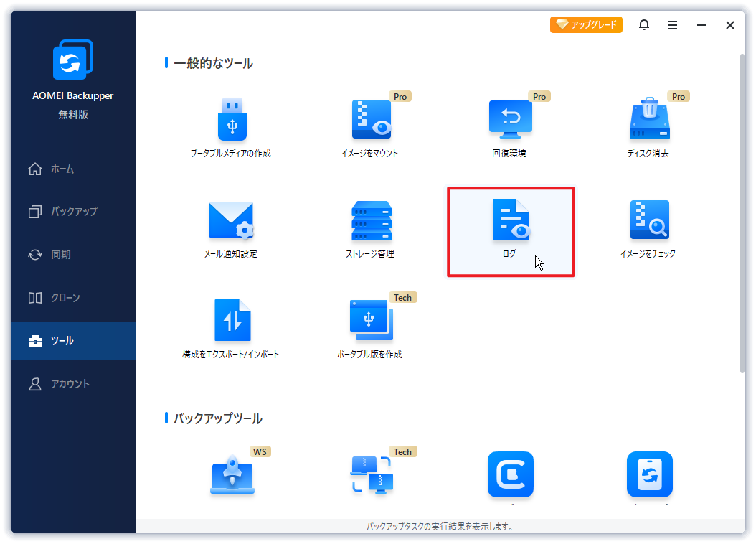Go to 同期 in sidebar
The height and width of the screenshot is (544, 756).
coord(73,254)
